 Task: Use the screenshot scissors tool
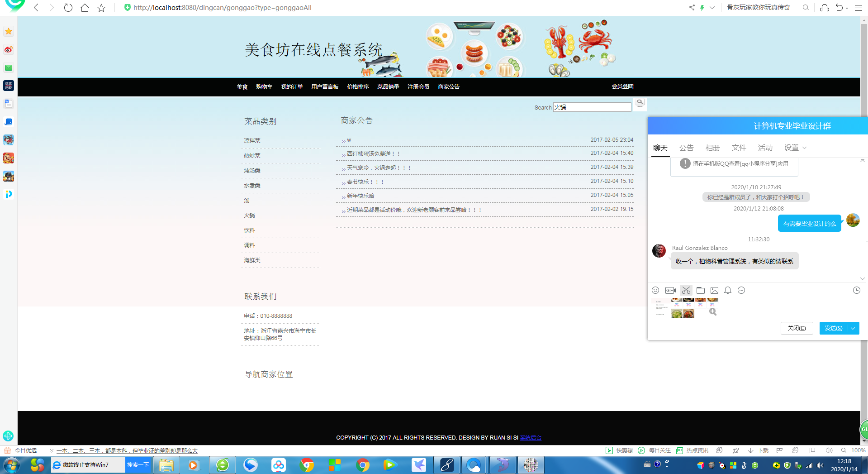click(686, 290)
